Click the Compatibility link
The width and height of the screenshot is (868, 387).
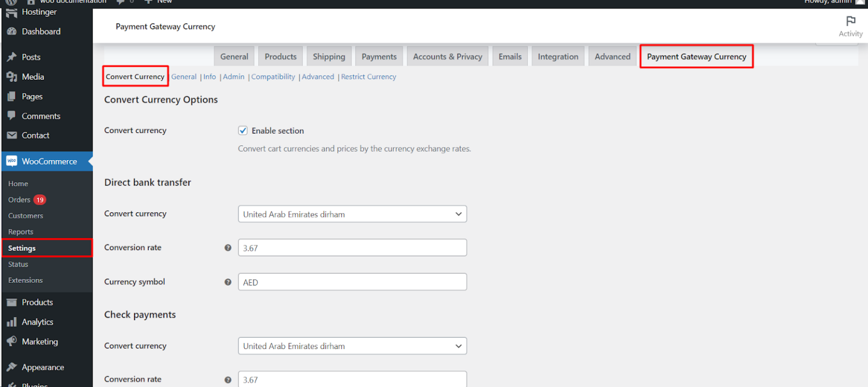pyautogui.click(x=273, y=76)
